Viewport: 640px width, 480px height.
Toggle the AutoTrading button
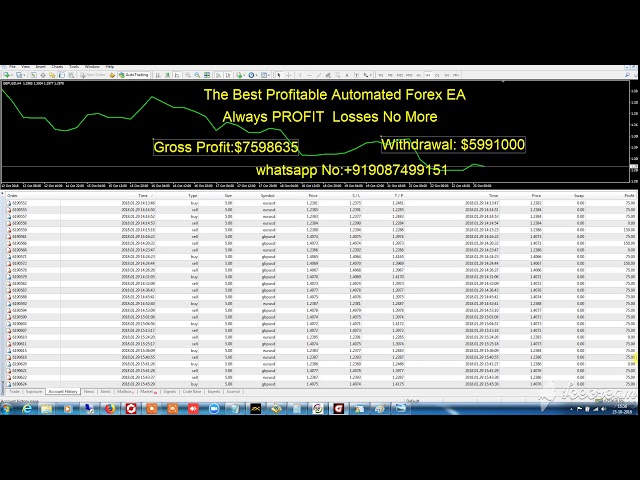(135, 75)
